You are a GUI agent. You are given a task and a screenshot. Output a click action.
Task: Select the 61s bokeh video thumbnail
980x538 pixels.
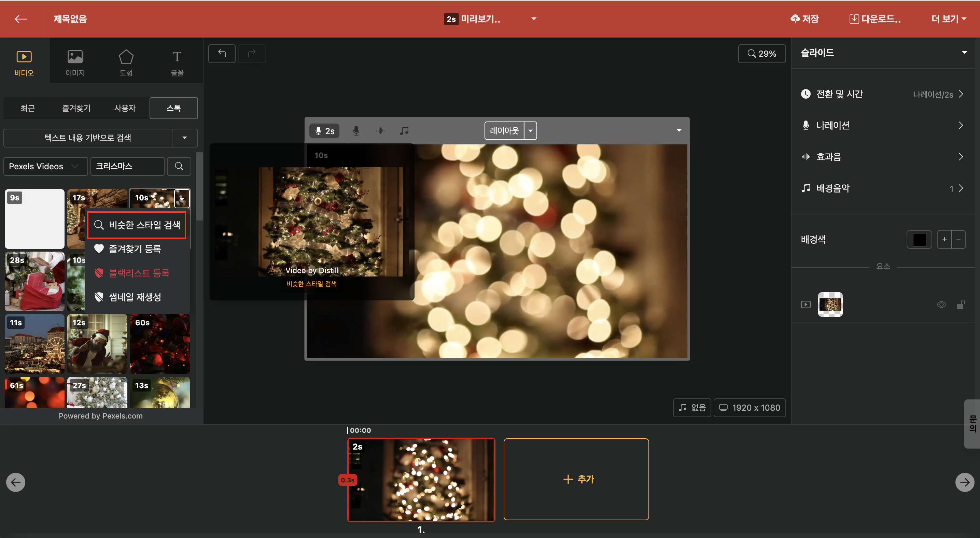tap(34, 392)
